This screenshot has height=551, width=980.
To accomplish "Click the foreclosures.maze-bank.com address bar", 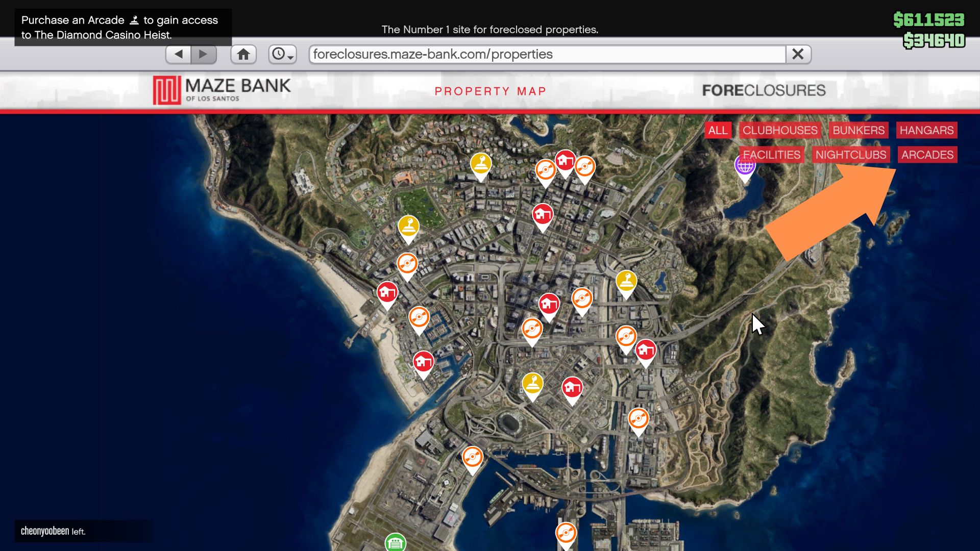I will click(547, 54).
